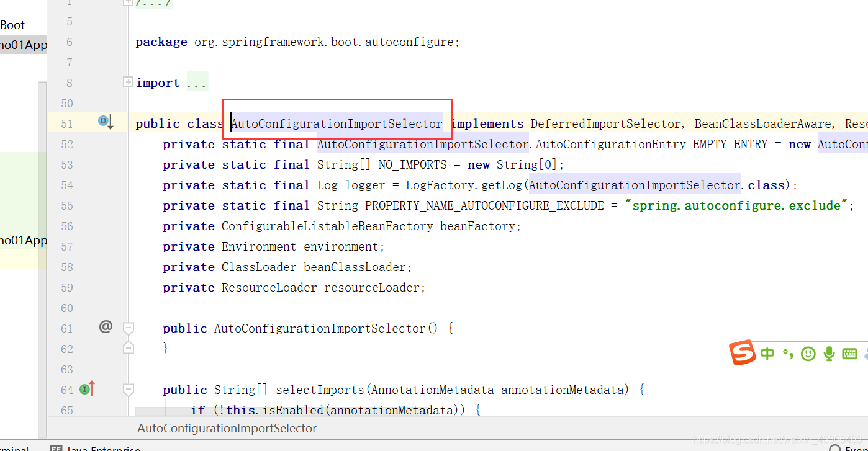The width and height of the screenshot is (868, 451).
Task: Select the highlighted App item in left panel
Action: pos(24,45)
